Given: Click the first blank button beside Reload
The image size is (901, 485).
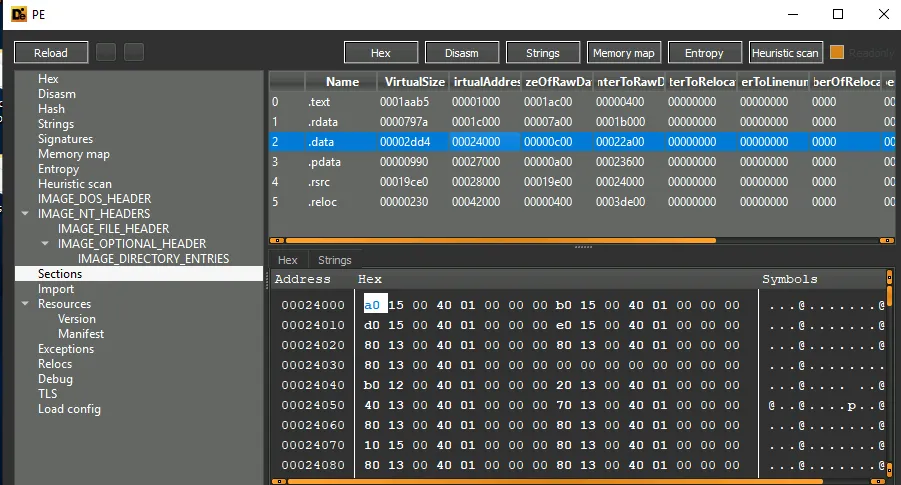Looking at the screenshot, I should [x=106, y=52].
